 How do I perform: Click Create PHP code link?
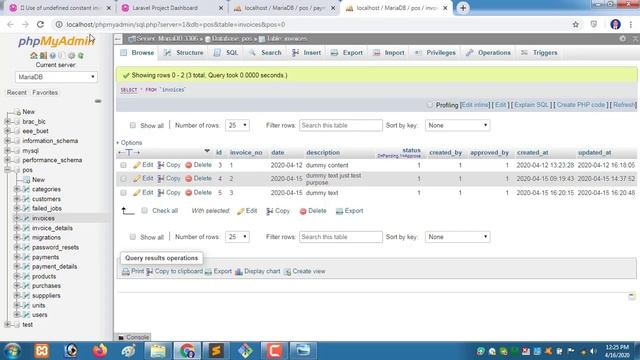click(581, 104)
